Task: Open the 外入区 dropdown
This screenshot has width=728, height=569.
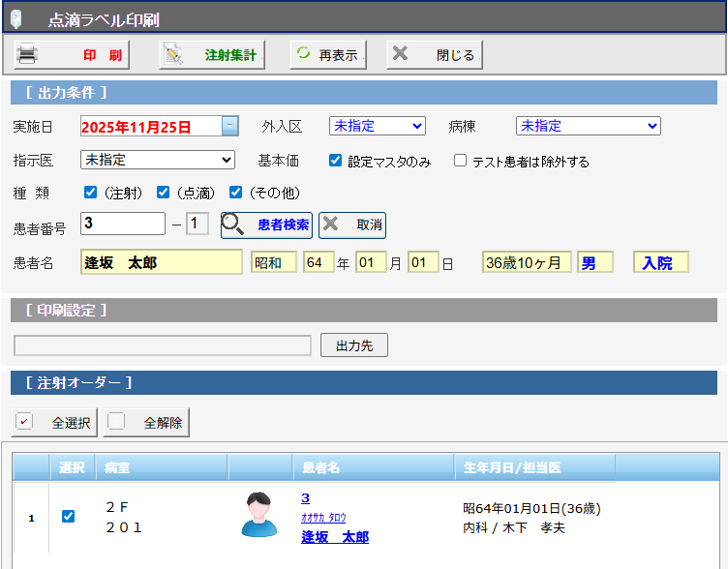Action: (x=377, y=126)
